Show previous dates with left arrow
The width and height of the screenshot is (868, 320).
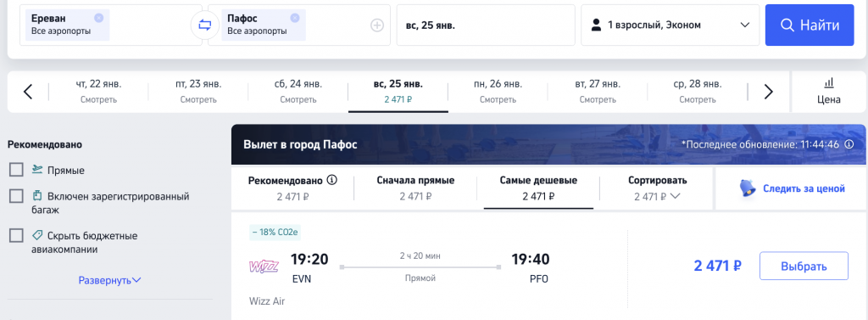pos(28,92)
